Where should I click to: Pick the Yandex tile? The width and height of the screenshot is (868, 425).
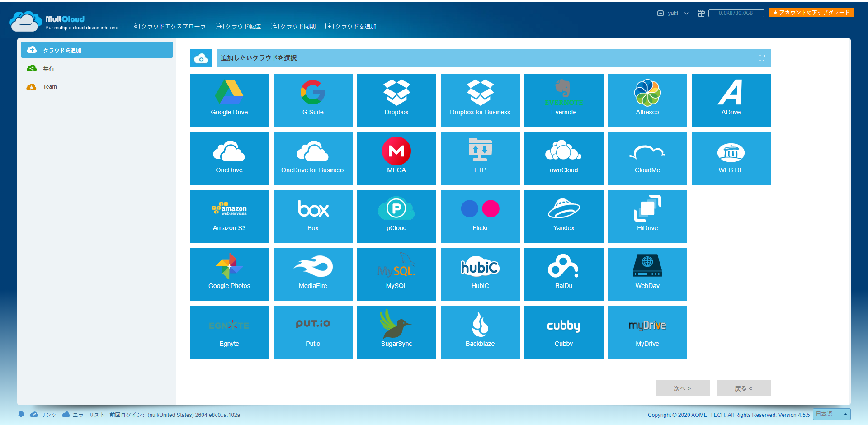pos(564,217)
